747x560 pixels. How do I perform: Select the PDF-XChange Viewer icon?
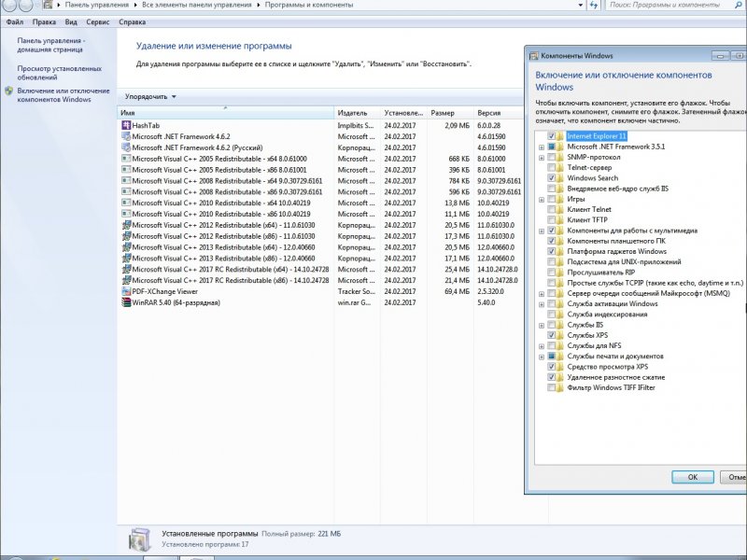coord(126,291)
